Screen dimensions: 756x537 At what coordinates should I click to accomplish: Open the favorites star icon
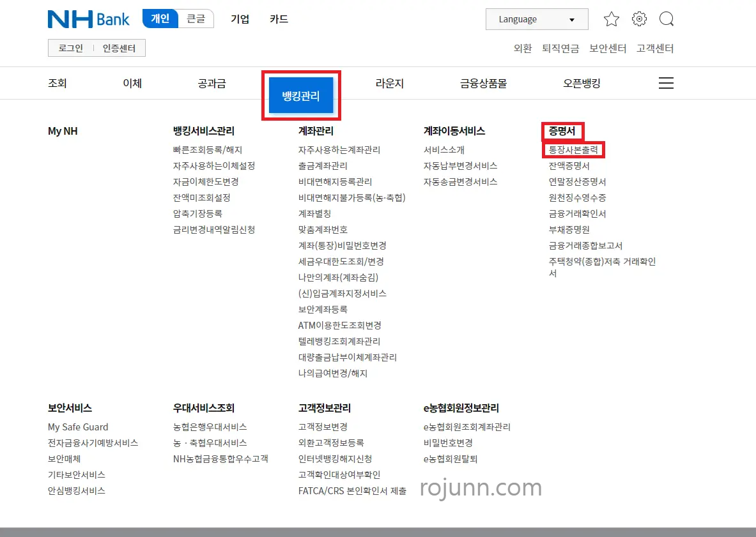(x=611, y=19)
